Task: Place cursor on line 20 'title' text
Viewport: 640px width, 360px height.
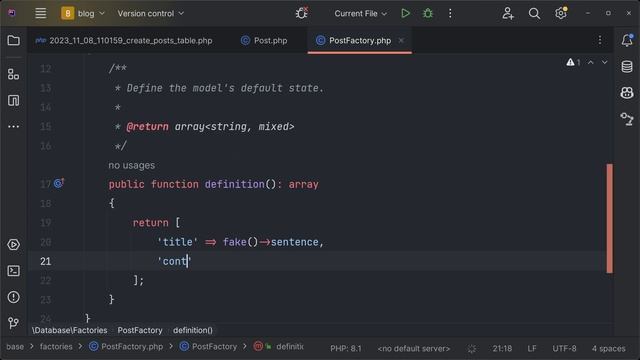Action: [x=178, y=242]
